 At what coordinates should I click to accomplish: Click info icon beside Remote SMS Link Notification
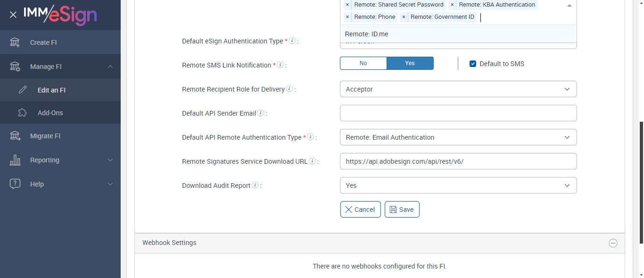coord(281,65)
